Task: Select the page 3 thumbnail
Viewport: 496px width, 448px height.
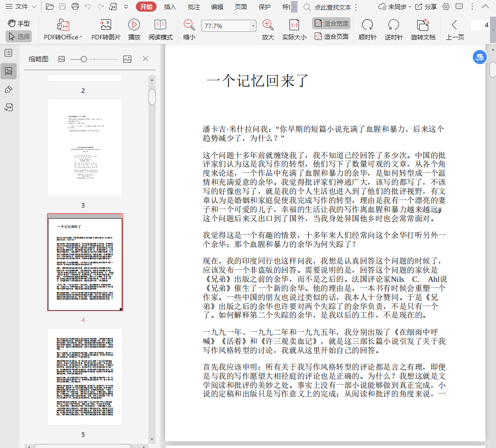Action: 85,147
